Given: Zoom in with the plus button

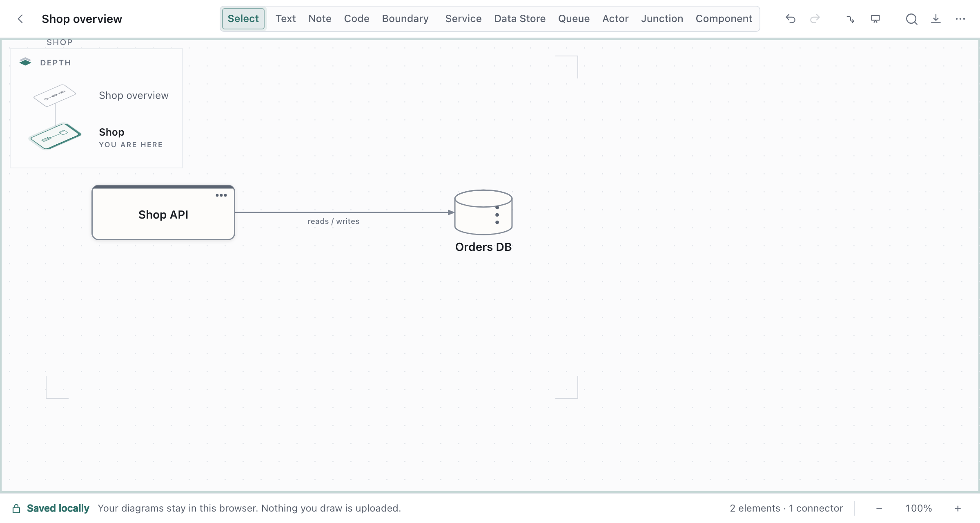Looking at the screenshot, I should pyautogui.click(x=958, y=508).
